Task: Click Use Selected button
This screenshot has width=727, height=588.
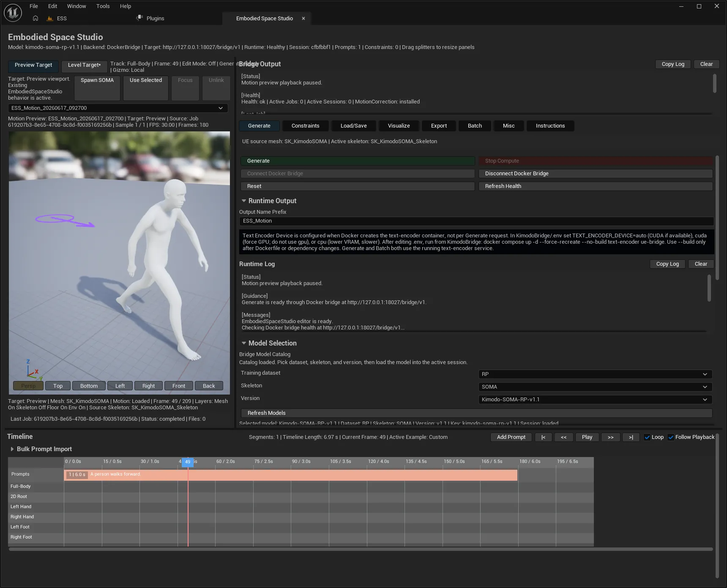Action: click(146, 88)
